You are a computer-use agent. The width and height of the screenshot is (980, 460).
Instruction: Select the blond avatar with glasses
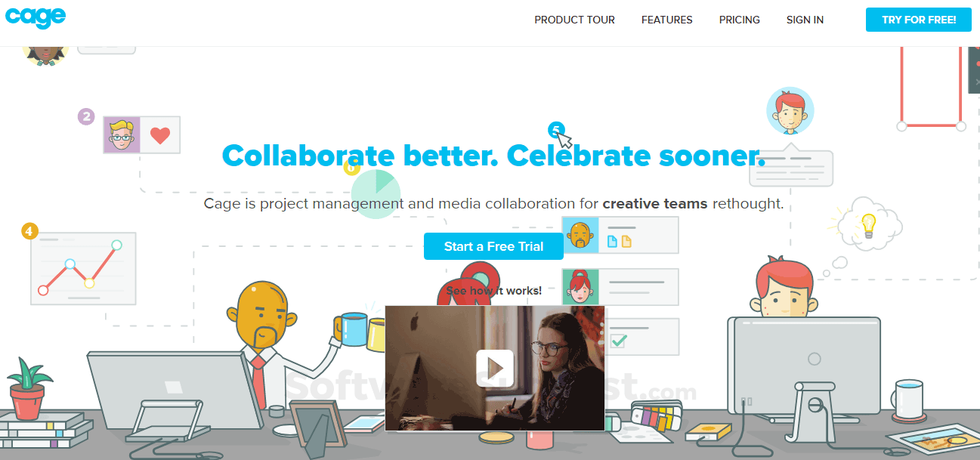[122, 135]
